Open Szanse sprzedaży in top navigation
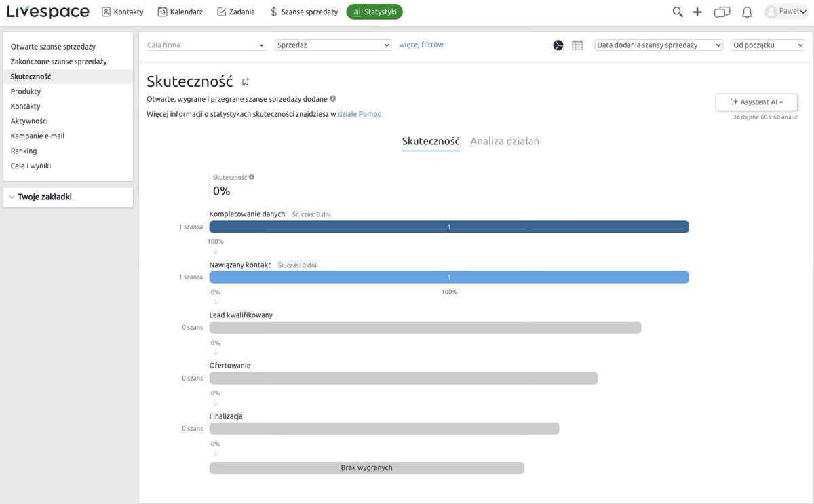 click(304, 12)
